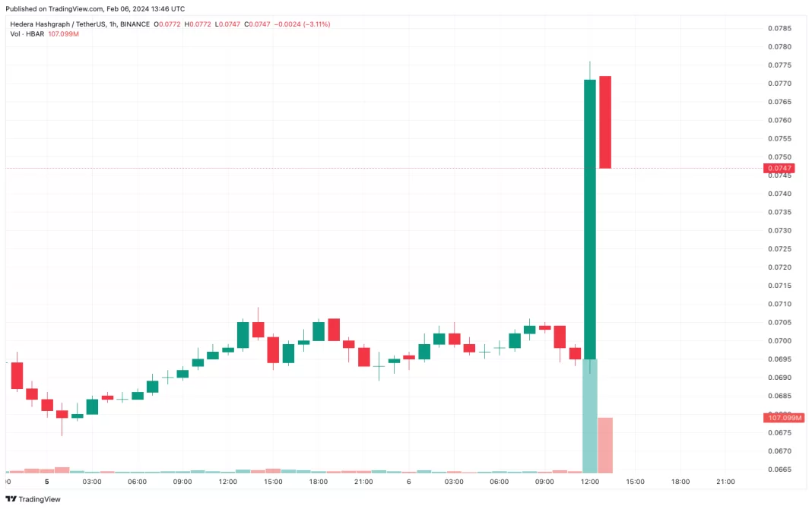Click the date marker 6 on time axis
This screenshot has width=812, height=509.
click(x=409, y=482)
